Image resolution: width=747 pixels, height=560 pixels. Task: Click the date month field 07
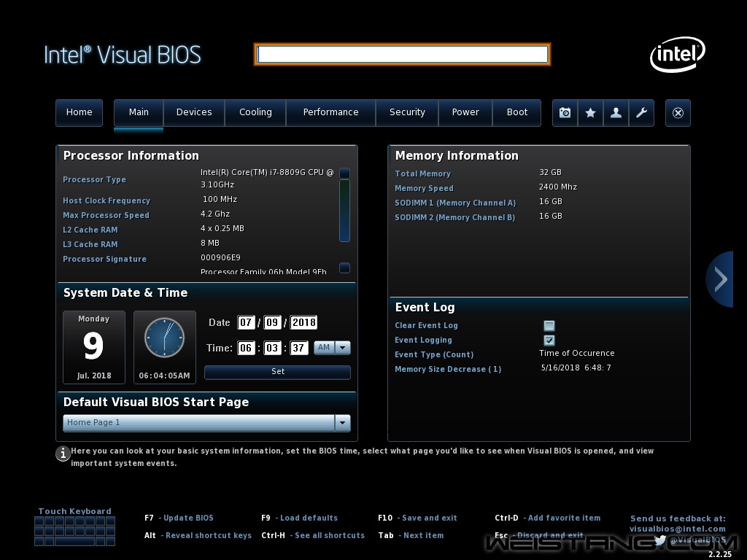click(246, 323)
